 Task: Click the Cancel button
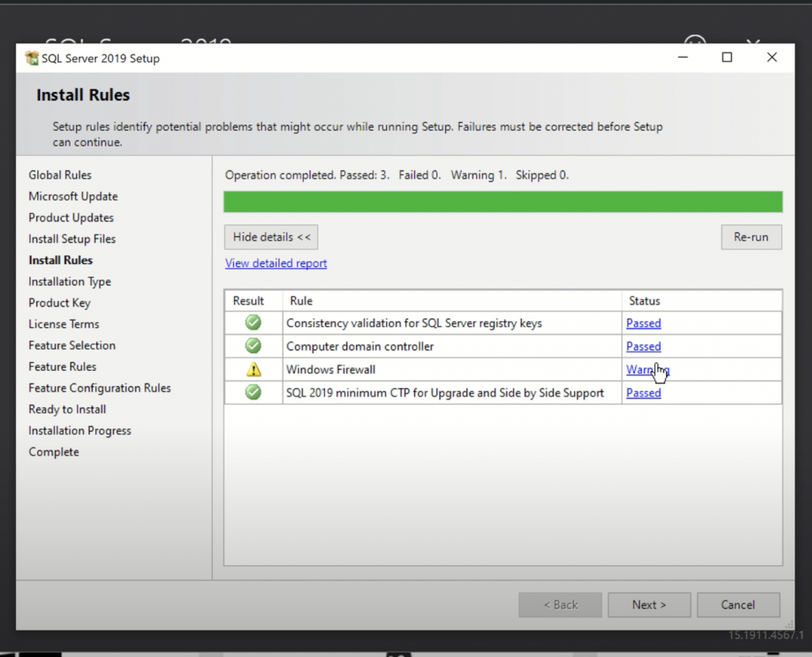[738, 605]
